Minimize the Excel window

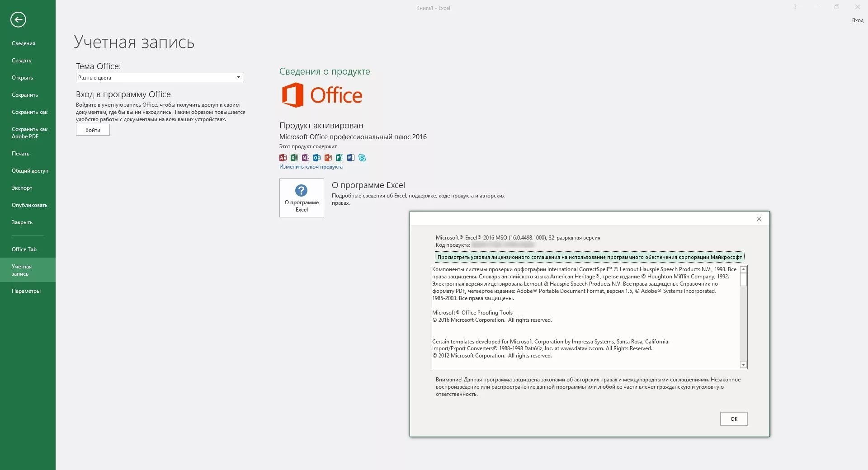pos(816,7)
